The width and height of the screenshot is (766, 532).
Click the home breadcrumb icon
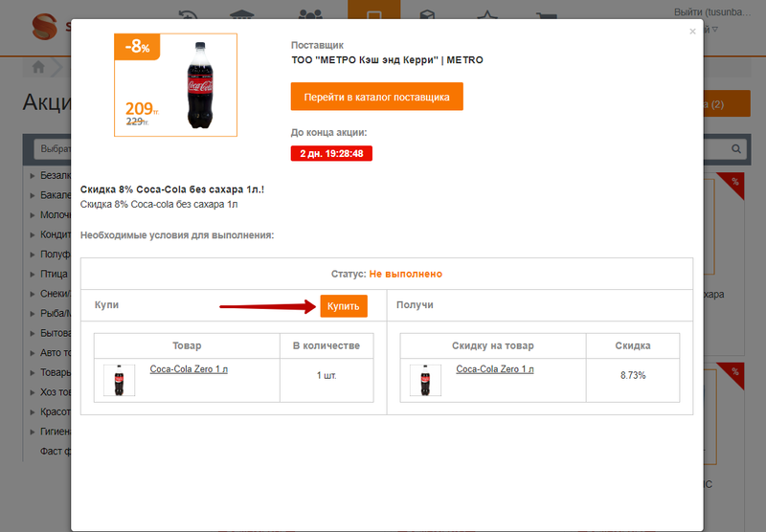click(x=38, y=67)
